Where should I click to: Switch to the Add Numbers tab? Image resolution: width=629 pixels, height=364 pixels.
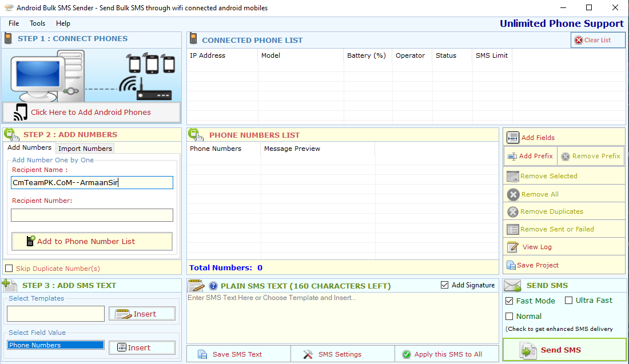(29, 147)
